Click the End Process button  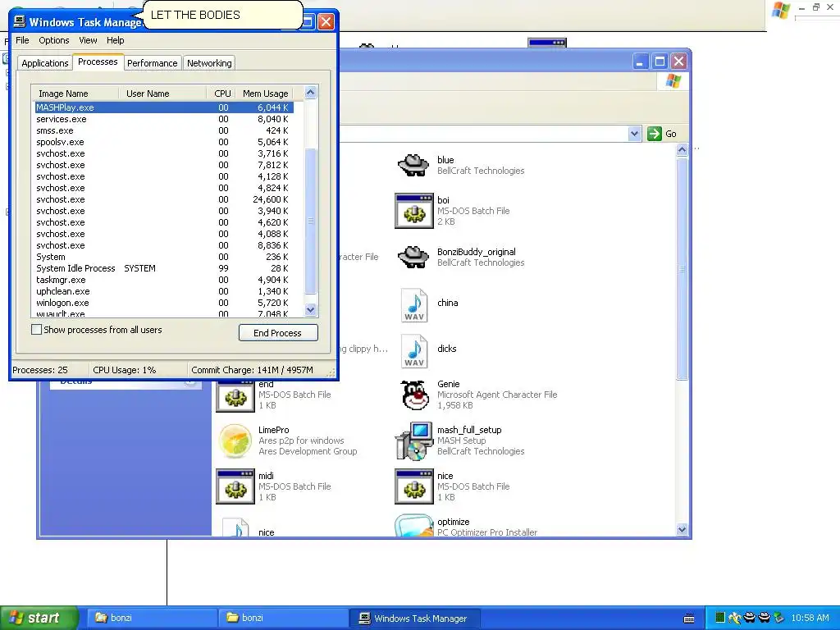pyautogui.click(x=278, y=333)
